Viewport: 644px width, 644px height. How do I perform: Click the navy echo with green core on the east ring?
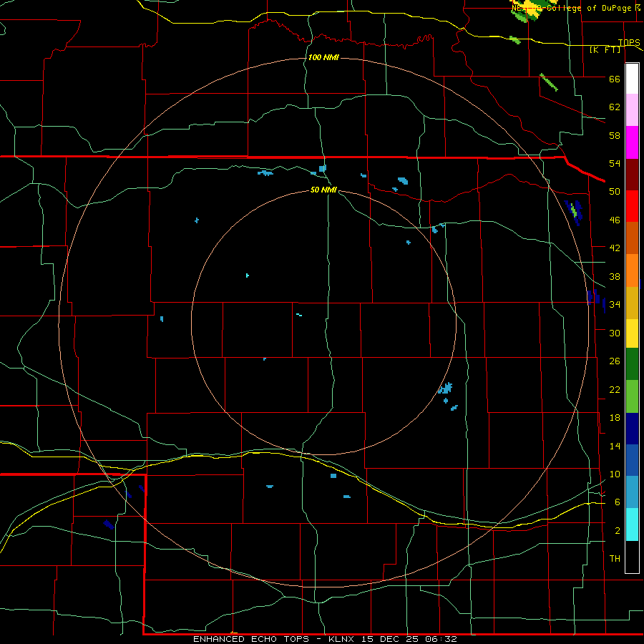[574, 213]
